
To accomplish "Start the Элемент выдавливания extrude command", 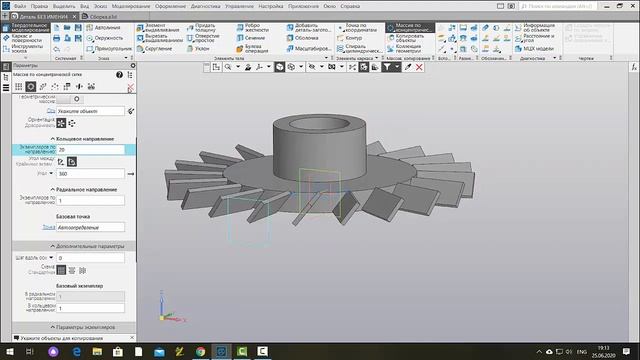I will click(159, 28).
